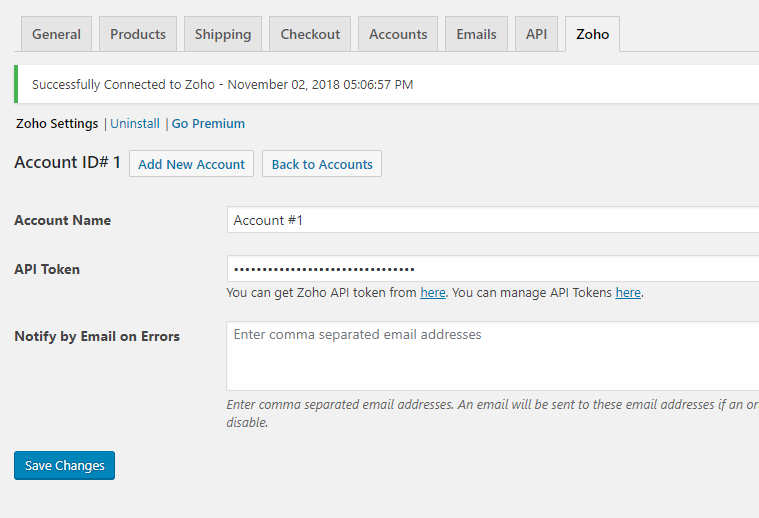
Task: Click the Successfully Connected to Zoho notice
Action: click(223, 84)
